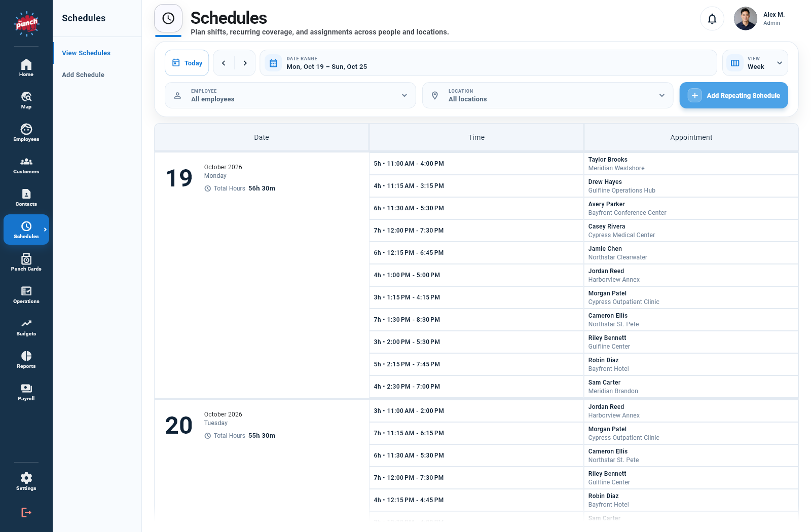Screen dimensions: 811x532
Task: Click the Punch logo
Action: [x=26, y=23]
